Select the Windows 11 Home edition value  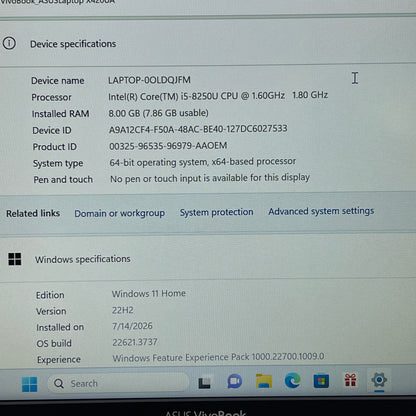tap(149, 294)
